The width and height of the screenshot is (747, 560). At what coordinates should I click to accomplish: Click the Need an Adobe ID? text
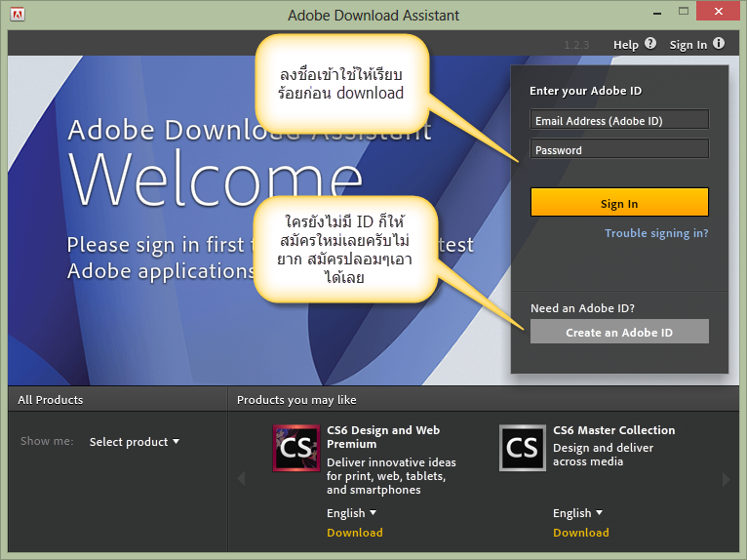point(582,308)
